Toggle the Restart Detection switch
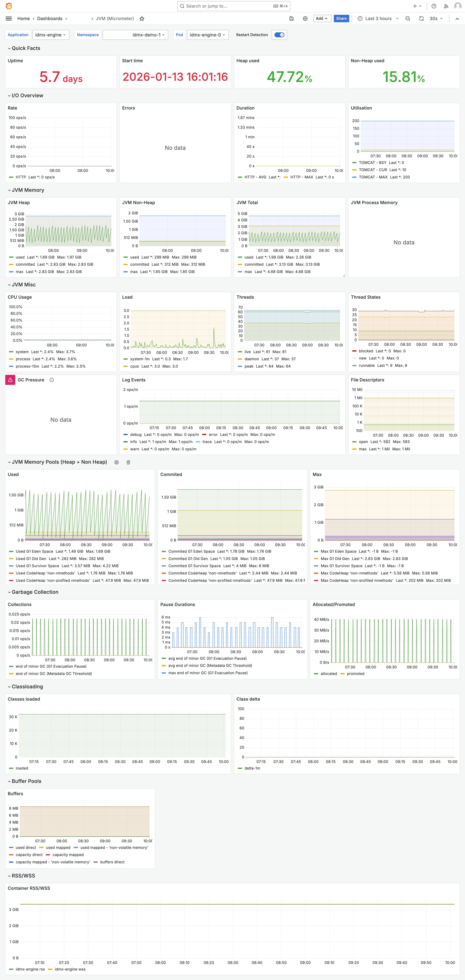This screenshot has width=465, height=980. click(x=279, y=35)
